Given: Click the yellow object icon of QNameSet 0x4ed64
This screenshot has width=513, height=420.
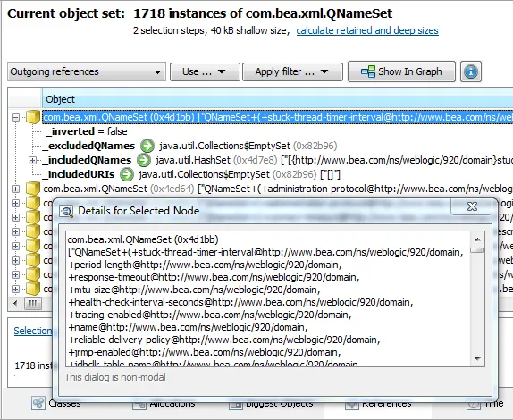Looking at the screenshot, I should click(33, 189).
